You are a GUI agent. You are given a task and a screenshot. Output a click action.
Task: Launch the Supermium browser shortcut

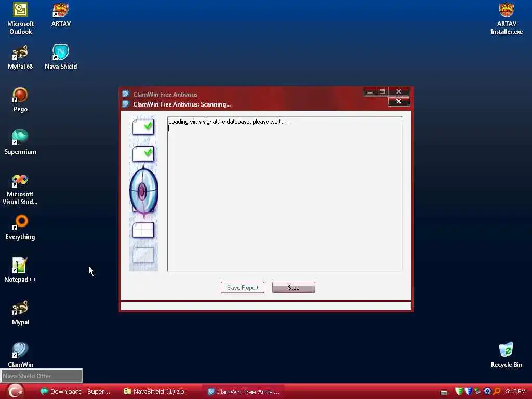point(20,142)
